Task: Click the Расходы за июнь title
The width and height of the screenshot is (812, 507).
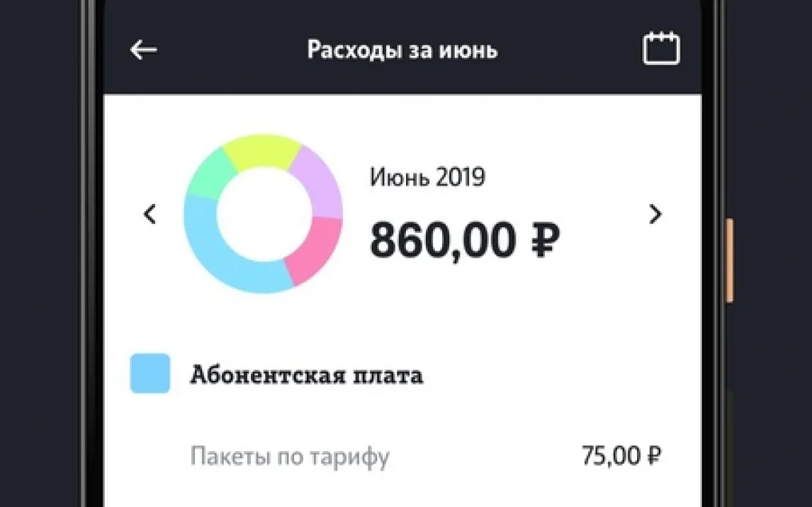Action: click(402, 50)
